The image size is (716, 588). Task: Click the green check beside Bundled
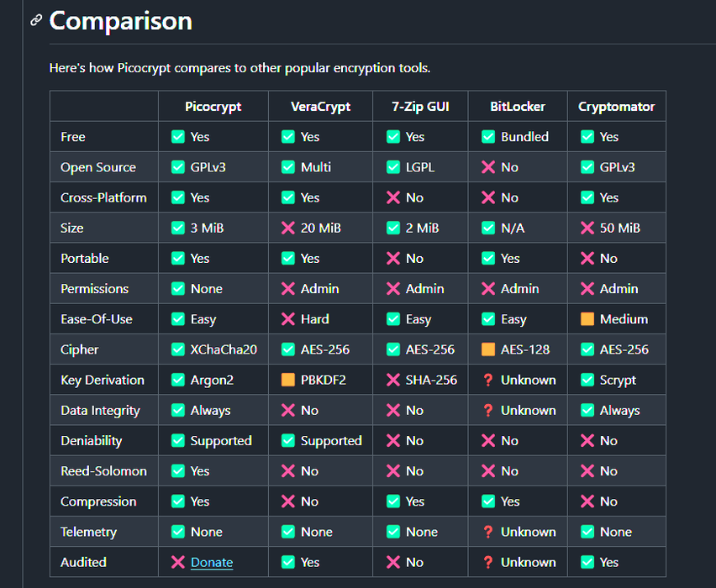click(x=488, y=136)
